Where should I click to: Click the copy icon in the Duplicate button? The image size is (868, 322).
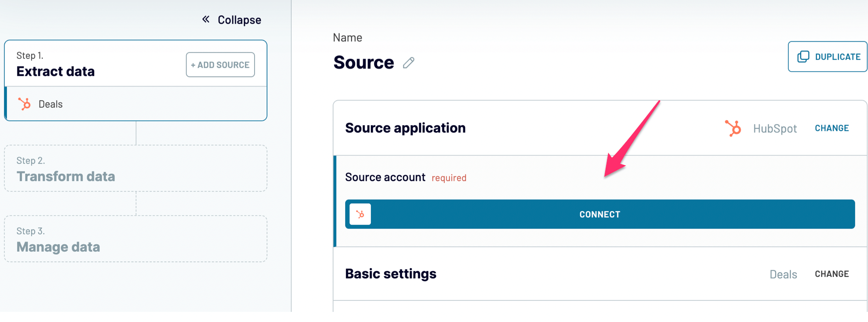(x=803, y=57)
